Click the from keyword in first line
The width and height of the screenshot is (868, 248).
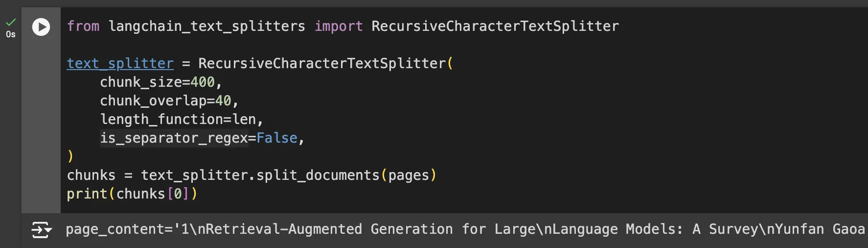[83, 26]
